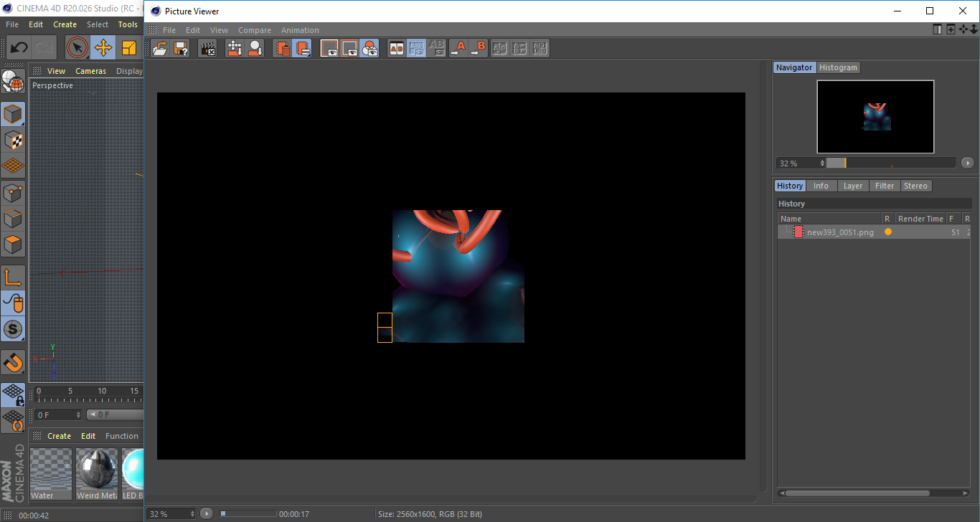Stop rendering with the clapperboard icon
Image resolution: width=980 pixels, height=522 pixels.
[208, 49]
